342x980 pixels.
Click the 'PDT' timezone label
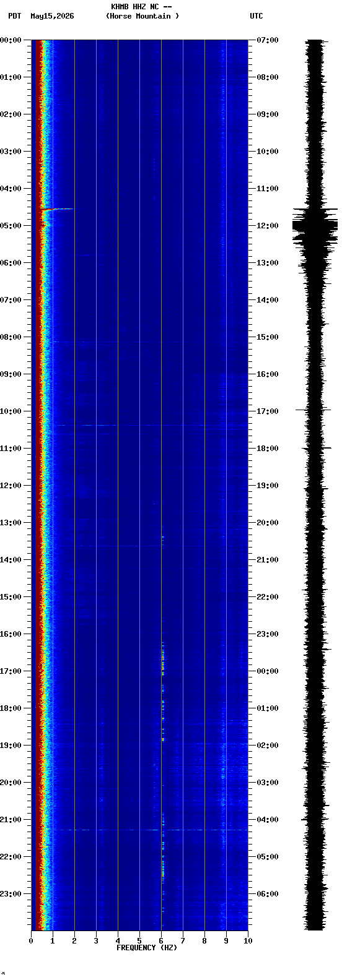tap(14, 16)
